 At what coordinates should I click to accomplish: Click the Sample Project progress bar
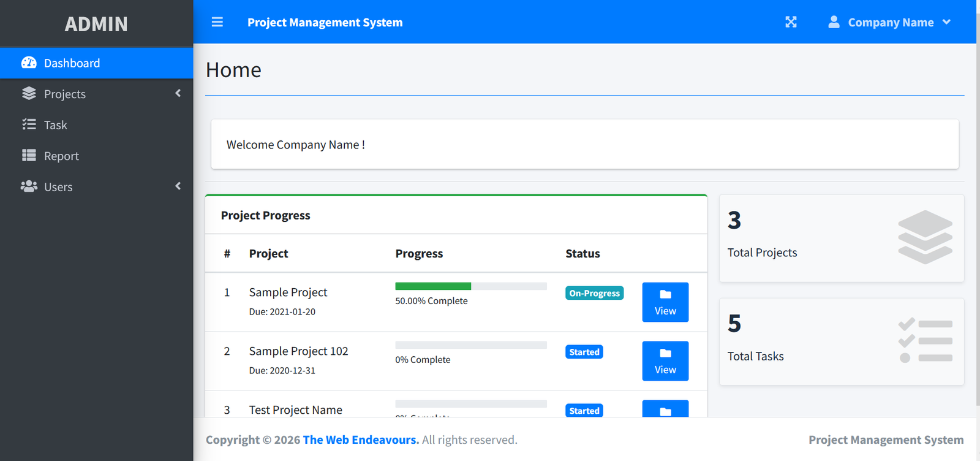point(470,286)
